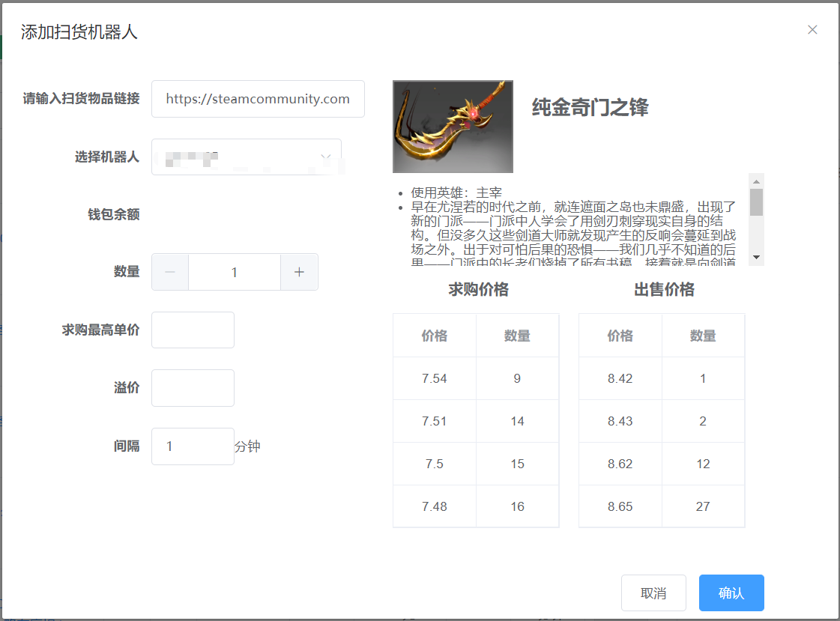Click quantity 12 in the 出售价格 table

coord(703,464)
